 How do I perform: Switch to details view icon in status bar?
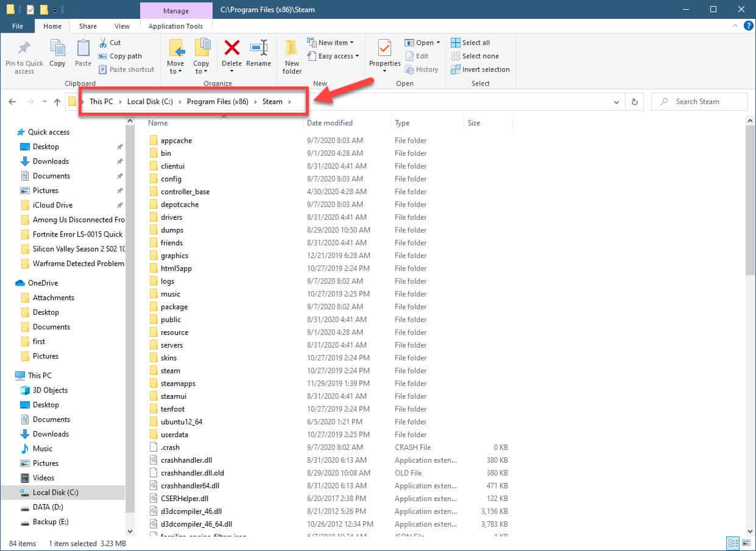coord(733,543)
